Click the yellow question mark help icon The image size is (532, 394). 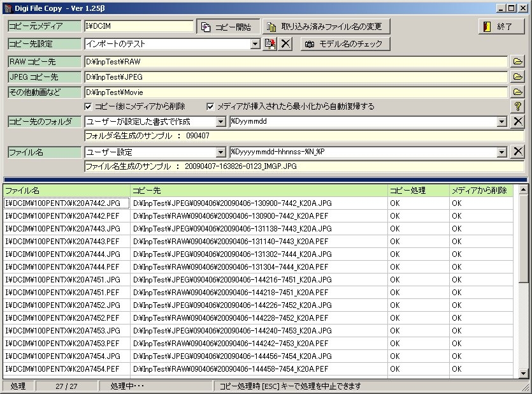click(518, 106)
